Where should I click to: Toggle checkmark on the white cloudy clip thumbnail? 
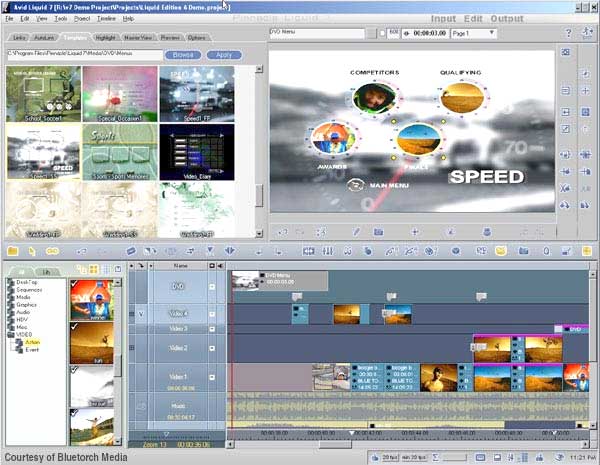pos(75,369)
